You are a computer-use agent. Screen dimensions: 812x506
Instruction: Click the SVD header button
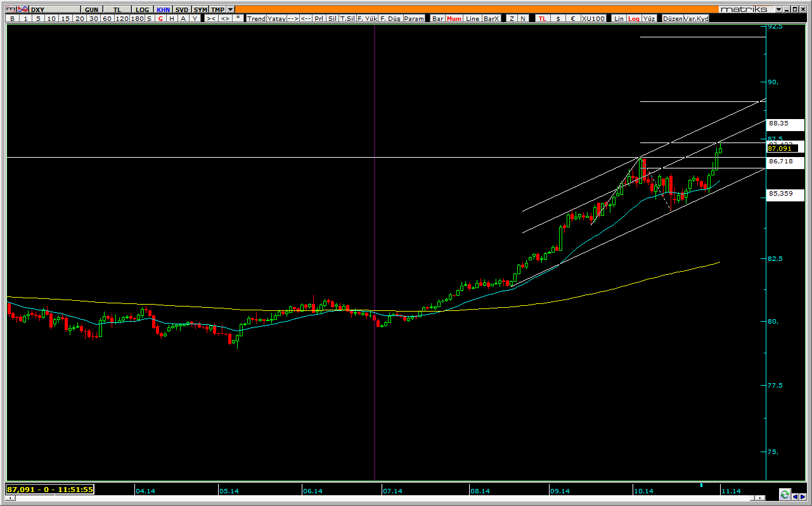click(x=182, y=9)
